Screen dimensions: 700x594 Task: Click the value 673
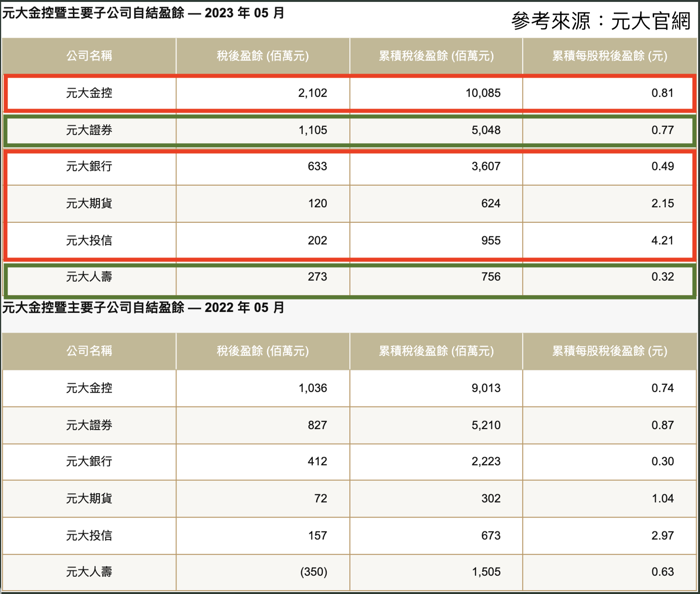point(491,536)
